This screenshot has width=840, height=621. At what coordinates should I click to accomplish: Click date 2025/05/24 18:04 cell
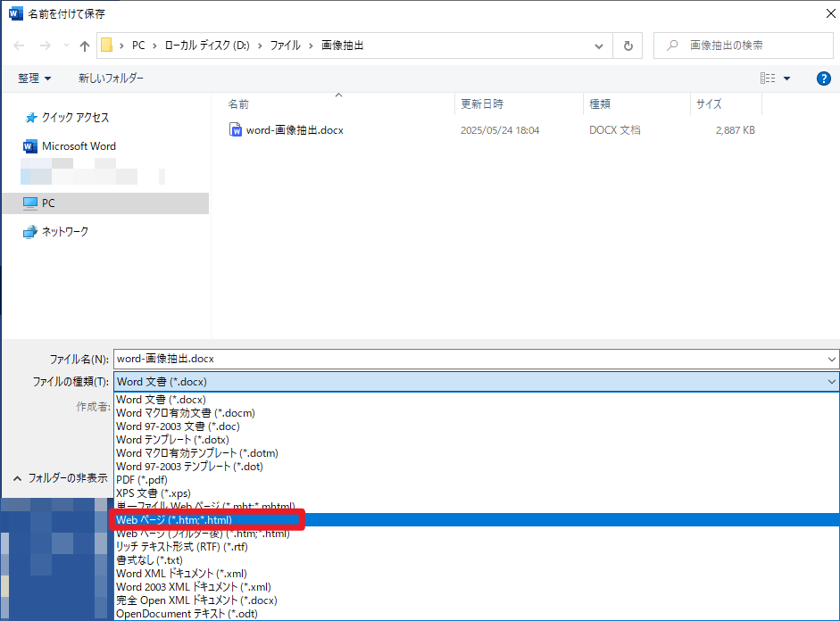[500, 130]
